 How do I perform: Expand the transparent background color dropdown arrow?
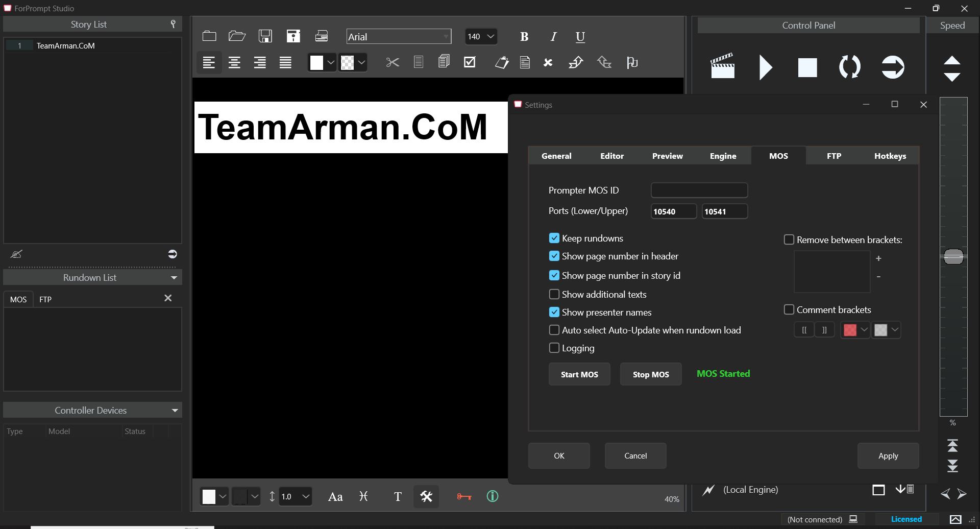361,63
